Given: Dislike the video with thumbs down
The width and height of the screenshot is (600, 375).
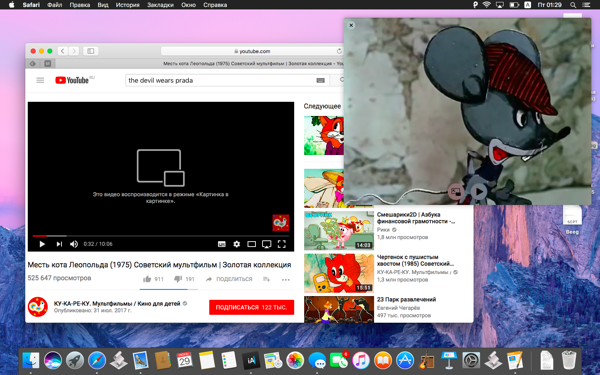Looking at the screenshot, I should coord(184,279).
